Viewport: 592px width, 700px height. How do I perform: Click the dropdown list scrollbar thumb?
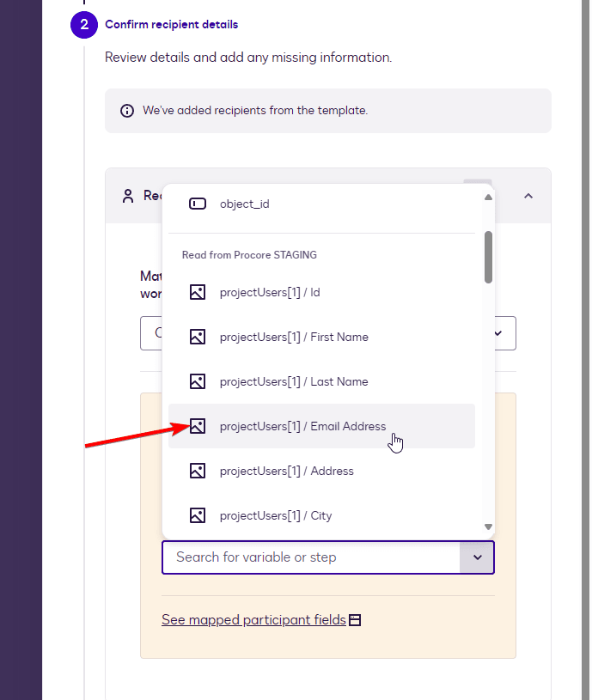click(488, 256)
